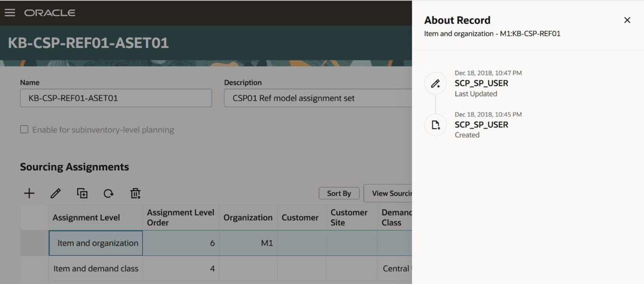Click the Demand Class column header

click(395, 217)
